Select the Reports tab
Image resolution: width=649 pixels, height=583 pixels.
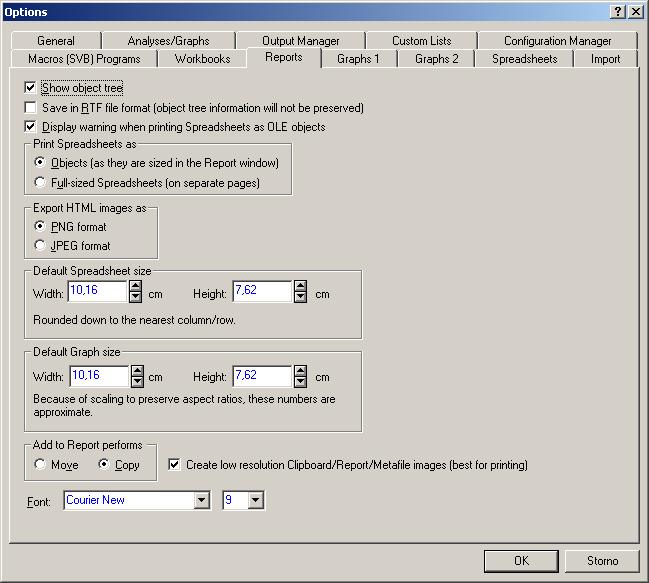pos(284,57)
